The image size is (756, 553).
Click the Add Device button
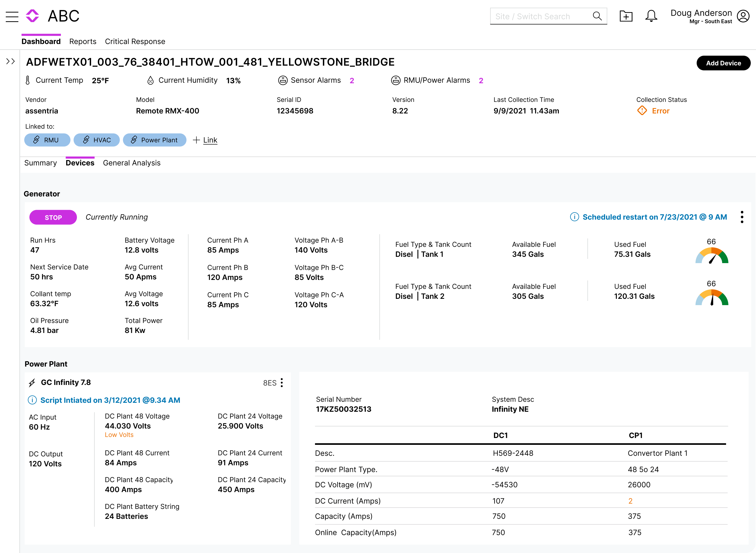723,63
